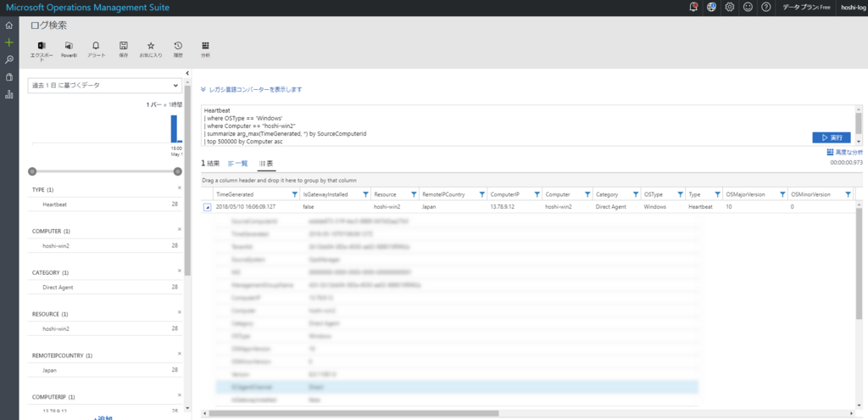Screen dimensions: 868x420
Task: Remove the COMPUTERIP facet with its X
Action: [180, 395]
